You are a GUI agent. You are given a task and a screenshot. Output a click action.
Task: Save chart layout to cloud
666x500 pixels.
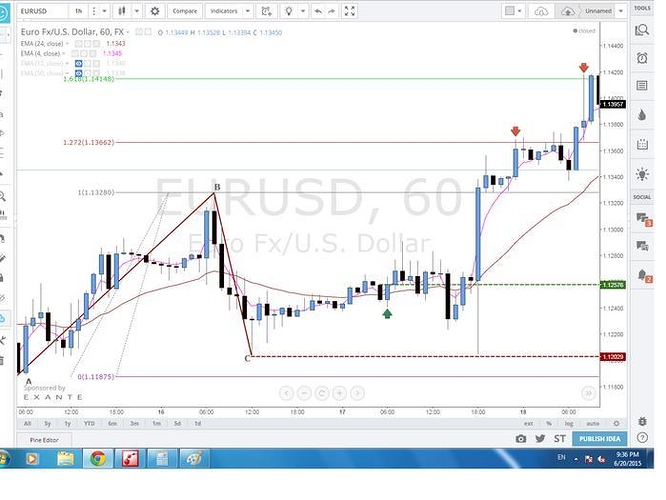567,11
